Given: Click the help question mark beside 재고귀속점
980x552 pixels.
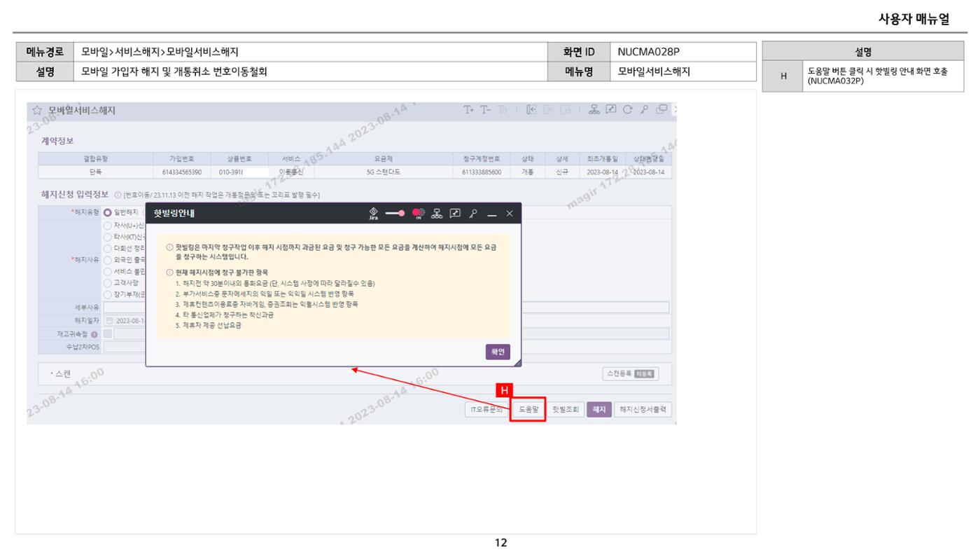Looking at the screenshot, I should (94, 334).
